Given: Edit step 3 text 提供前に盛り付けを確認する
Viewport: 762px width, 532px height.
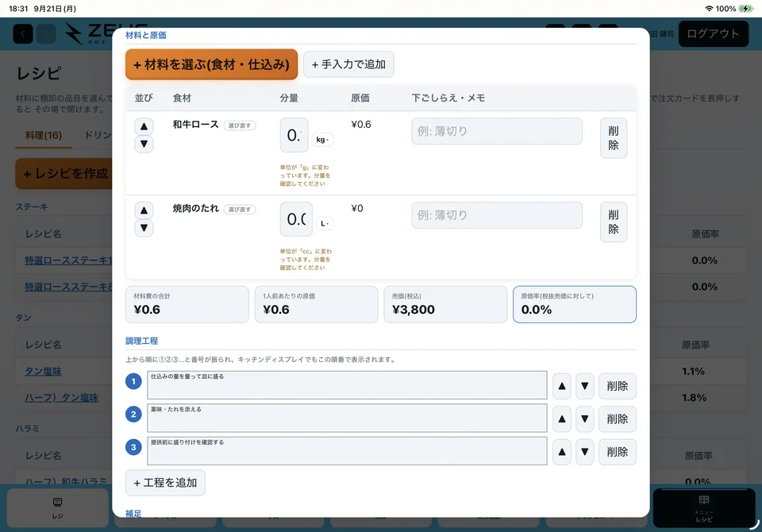Looking at the screenshot, I should click(x=347, y=451).
